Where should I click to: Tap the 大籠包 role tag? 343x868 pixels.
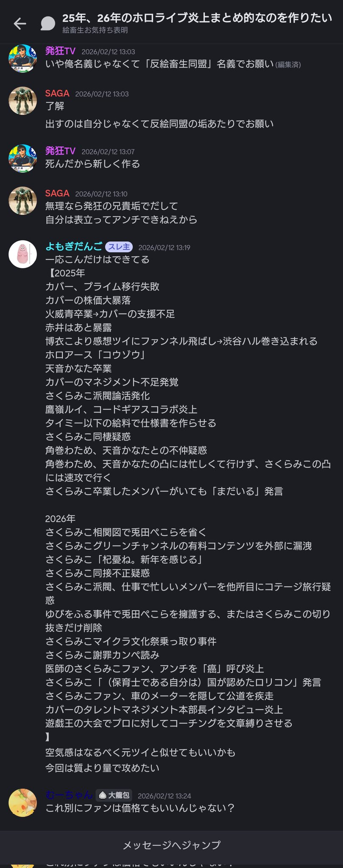114,796
